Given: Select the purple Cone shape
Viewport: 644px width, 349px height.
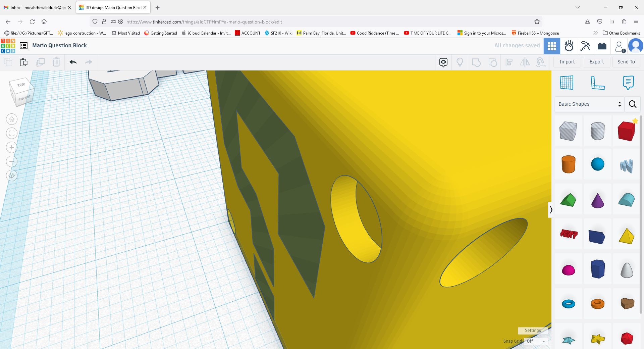Looking at the screenshot, I should click(x=597, y=200).
